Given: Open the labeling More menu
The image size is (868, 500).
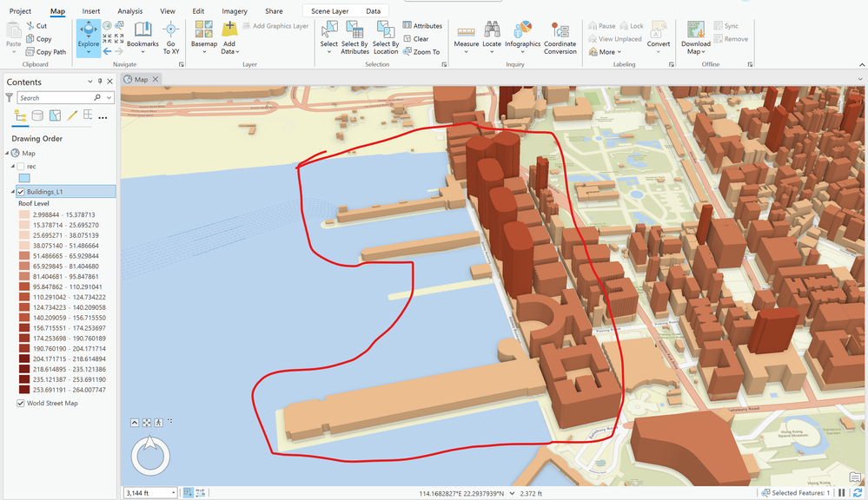Looking at the screenshot, I should [x=605, y=51].
